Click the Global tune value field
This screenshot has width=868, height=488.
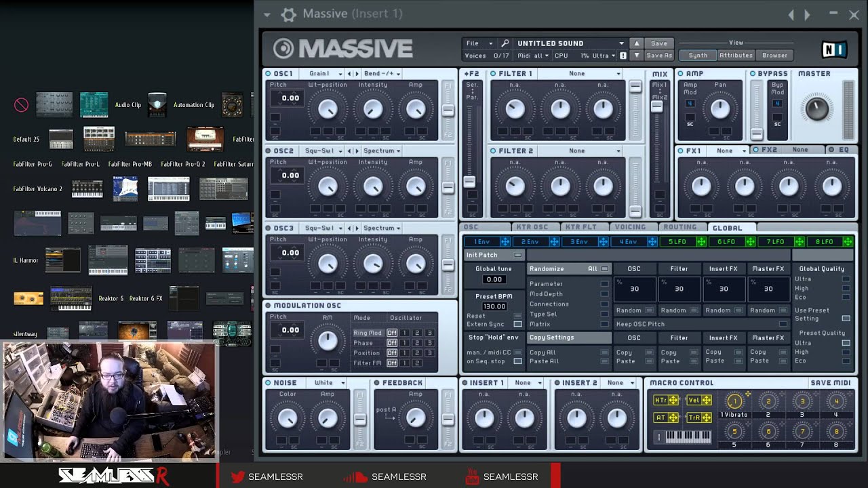(x=494, y=279)
